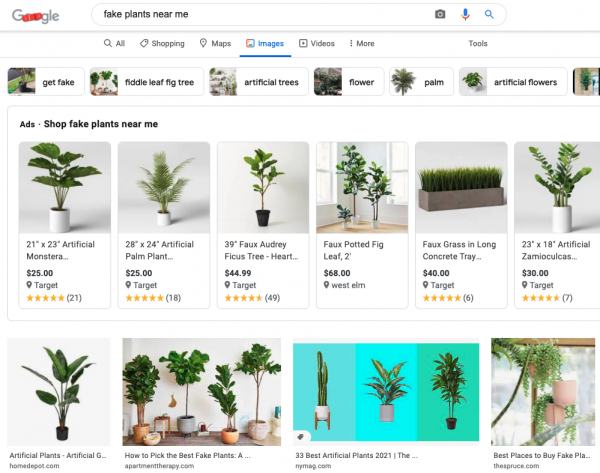Click the $68.00 price
The image size is (600, 473).
click(x=337, y=273)
